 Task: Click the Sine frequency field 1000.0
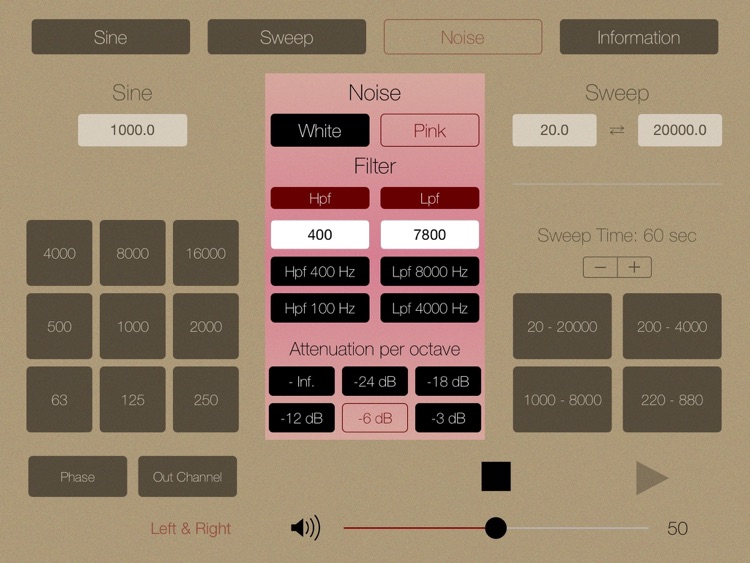pos(132,130)
